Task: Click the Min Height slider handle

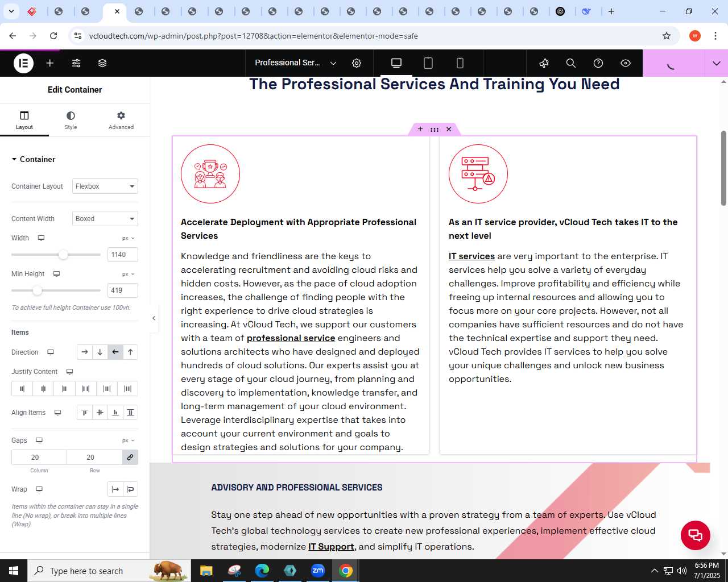Action: 37,290
